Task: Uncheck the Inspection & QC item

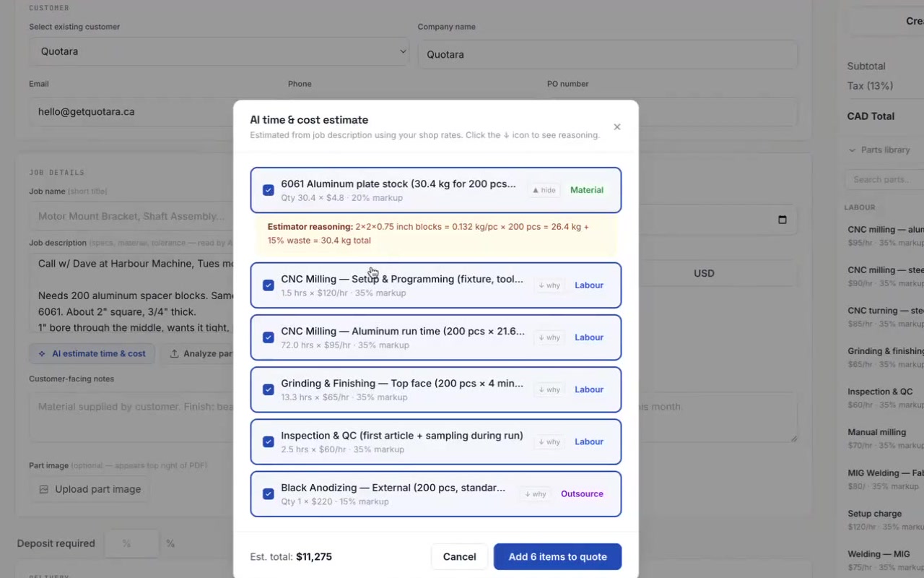Action: [x=269, y=441]
